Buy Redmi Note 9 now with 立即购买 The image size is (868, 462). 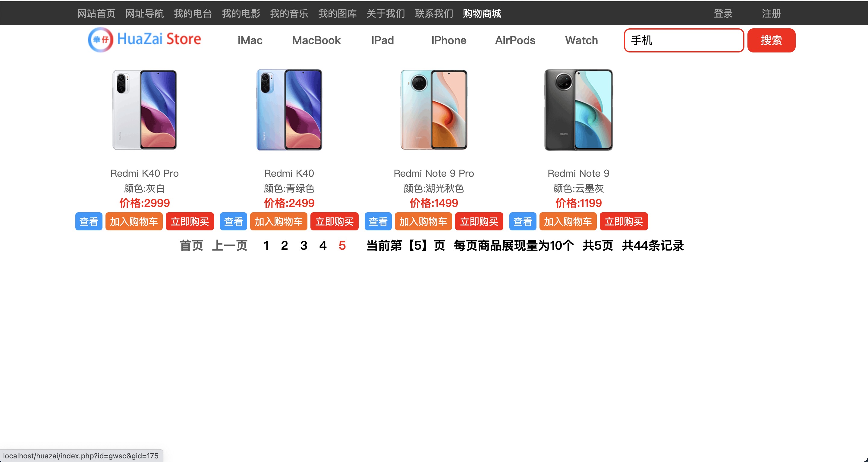pos(623,222)
